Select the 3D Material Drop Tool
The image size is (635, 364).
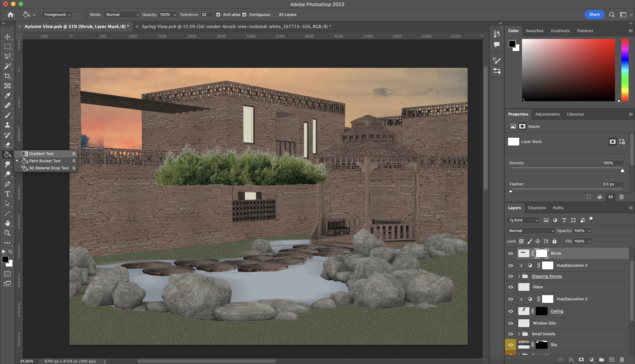point(49,168)
